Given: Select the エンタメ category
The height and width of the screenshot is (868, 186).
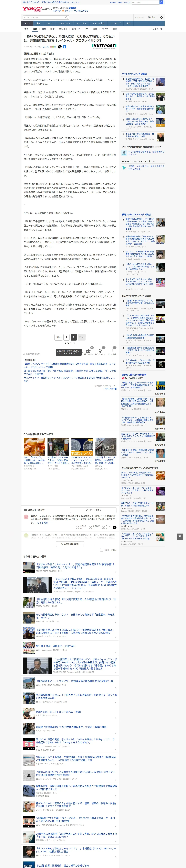Looking at the screenshot, I should click(63, 29).
